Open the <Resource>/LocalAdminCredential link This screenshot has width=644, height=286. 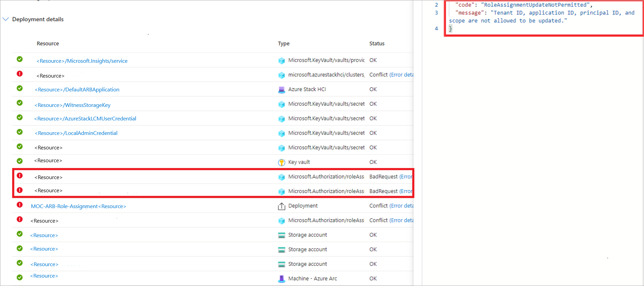click(x=76, y=133)
